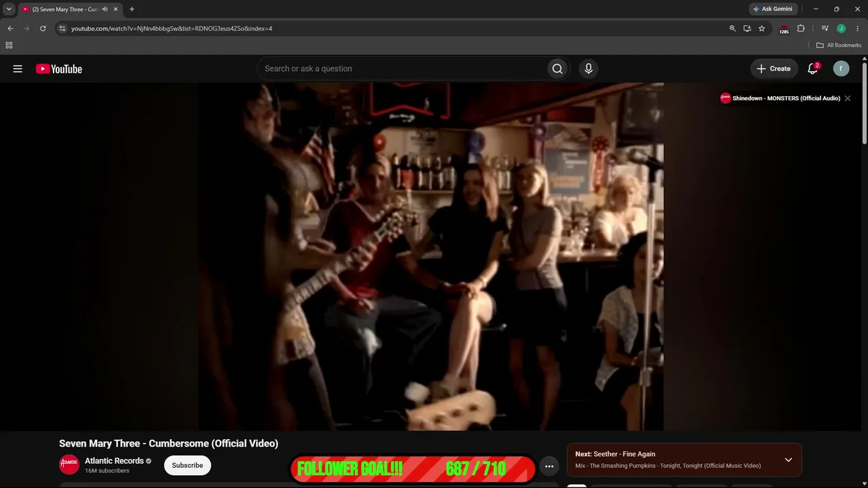Open the Atlantic Records channel avatar
868x488 pixels.
pyautogui.click(x=69, y=465)
